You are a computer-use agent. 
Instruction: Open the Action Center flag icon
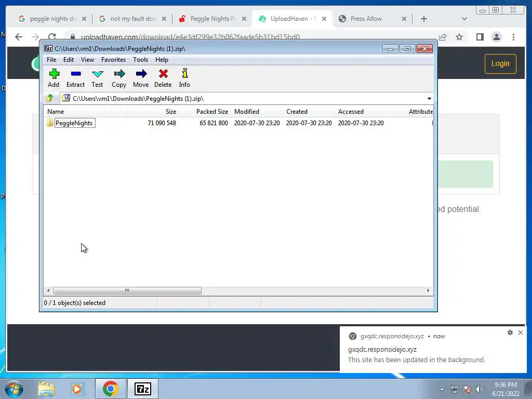467,389
